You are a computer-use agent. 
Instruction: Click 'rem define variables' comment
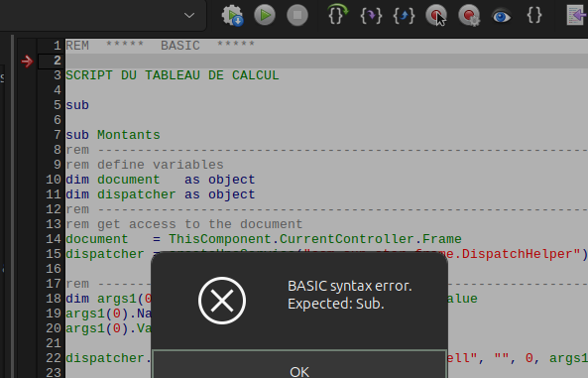coord(145,165)
